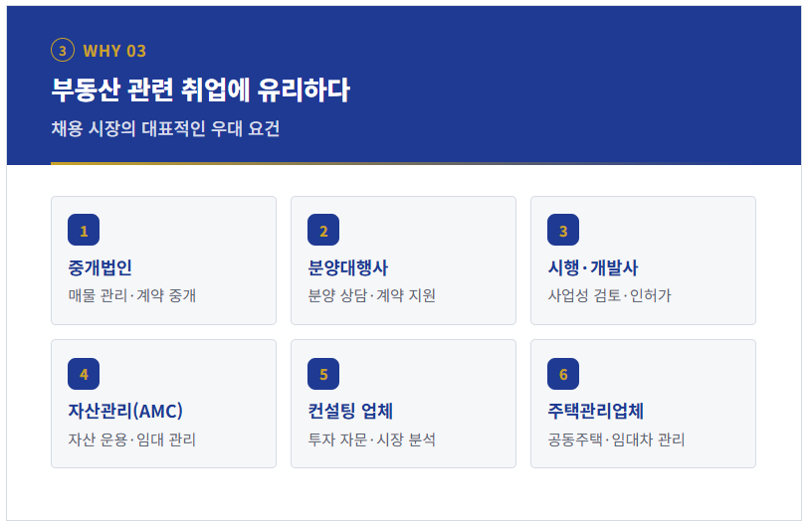The image size is (812, 524).
Task: Click the 매물 관리·계약 중개 description
Action: click(x=132, y=295)
